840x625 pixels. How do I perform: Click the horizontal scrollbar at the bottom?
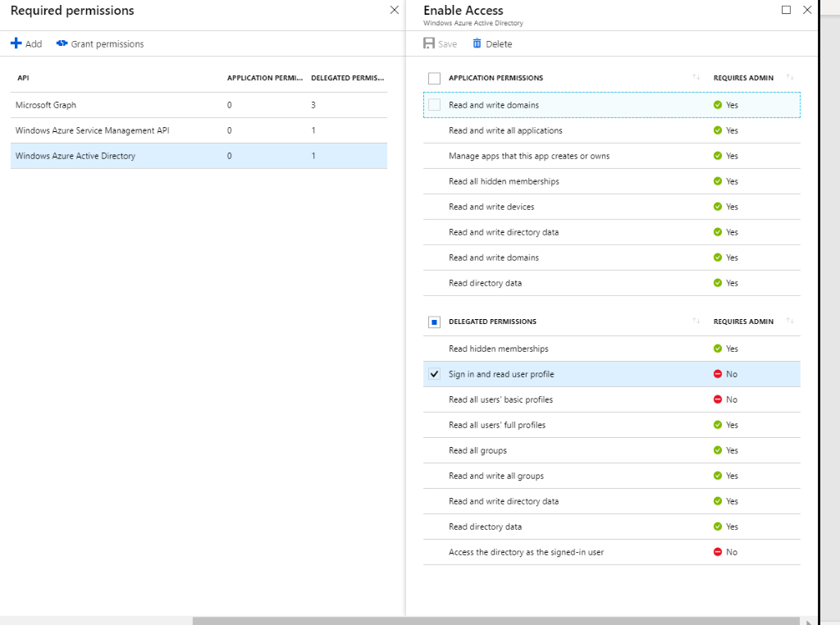coord(495,621)
